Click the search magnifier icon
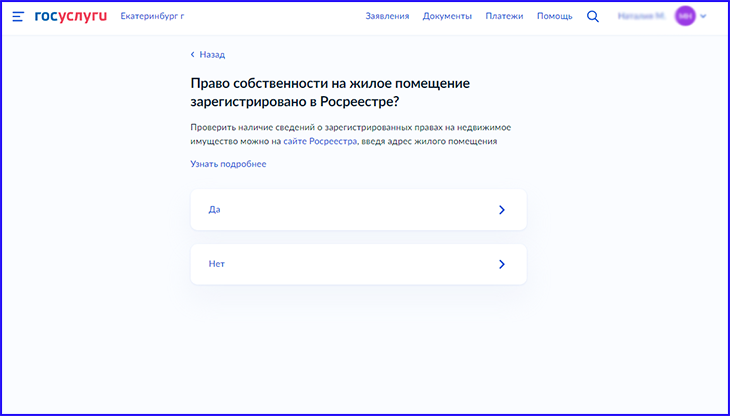 (x=593, y=16)
